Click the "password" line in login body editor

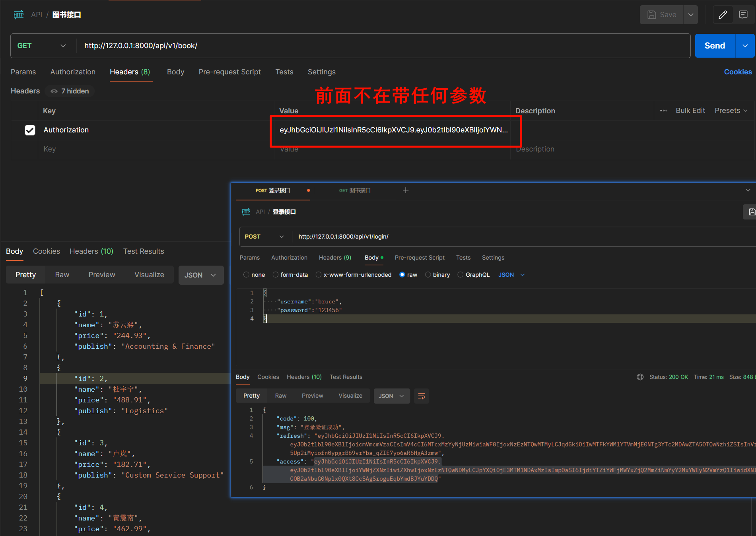pyautogui.click(x=309, y=310)
